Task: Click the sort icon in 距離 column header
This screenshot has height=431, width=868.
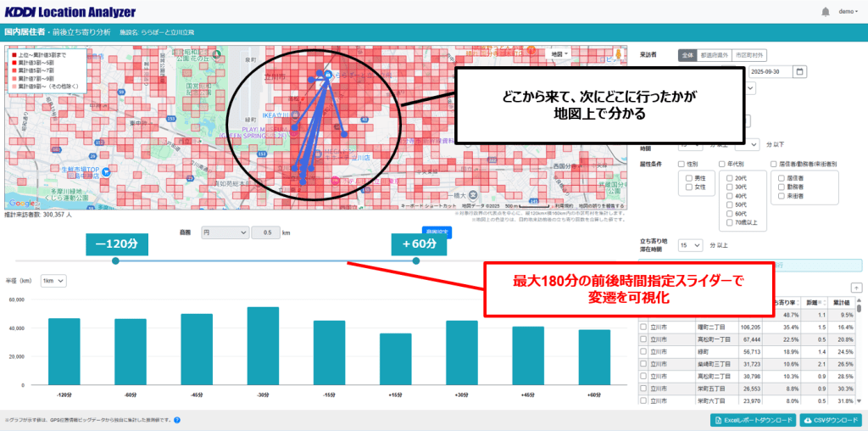Action: 824,303
